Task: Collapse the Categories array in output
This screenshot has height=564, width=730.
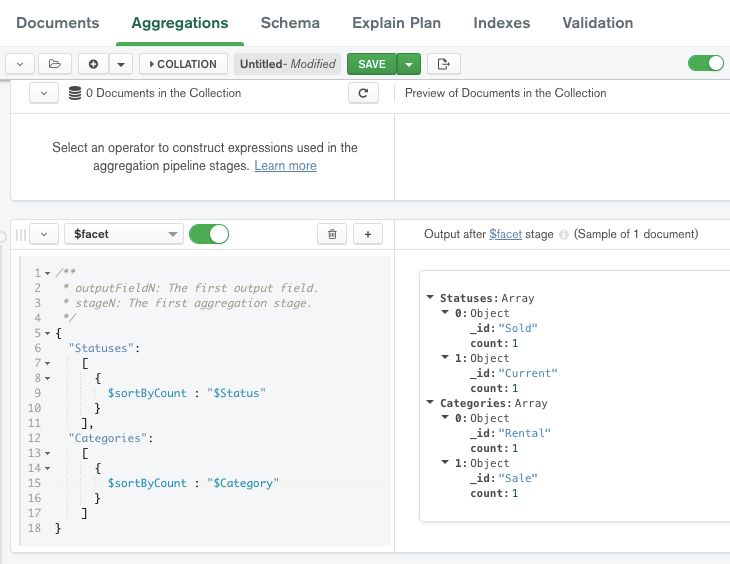Action: pos(430,403)
